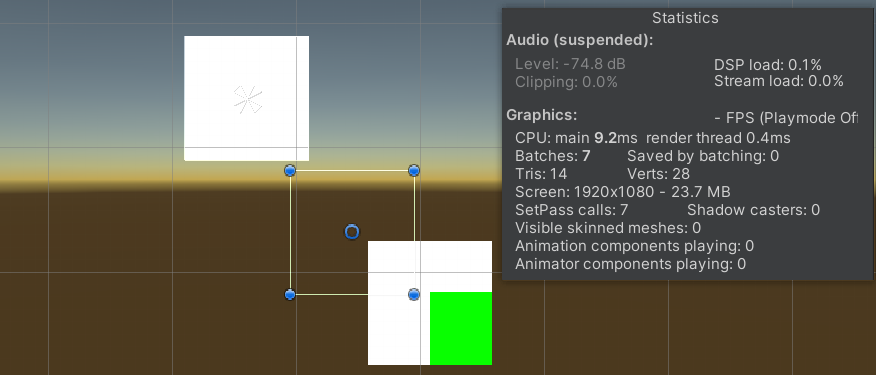Click the blue circular pivot handle
Image resolution: width=876 pixels, height=375 pixels.
[351, 232]
